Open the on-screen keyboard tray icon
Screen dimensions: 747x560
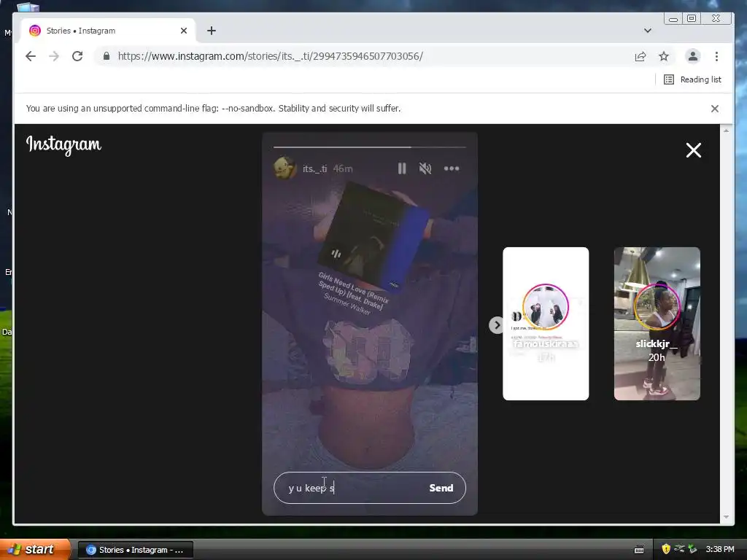coord(639,550)
